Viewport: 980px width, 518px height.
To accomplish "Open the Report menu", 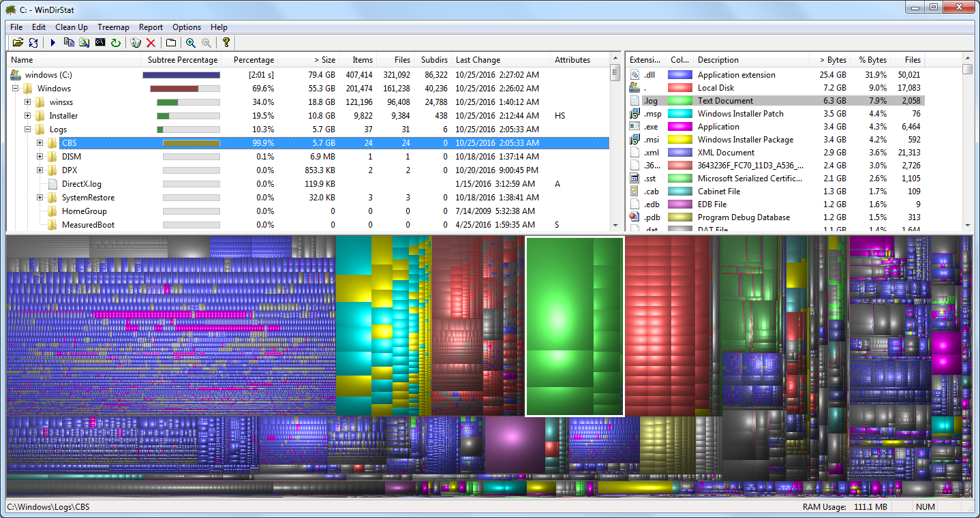I will [x=151, y=27].
